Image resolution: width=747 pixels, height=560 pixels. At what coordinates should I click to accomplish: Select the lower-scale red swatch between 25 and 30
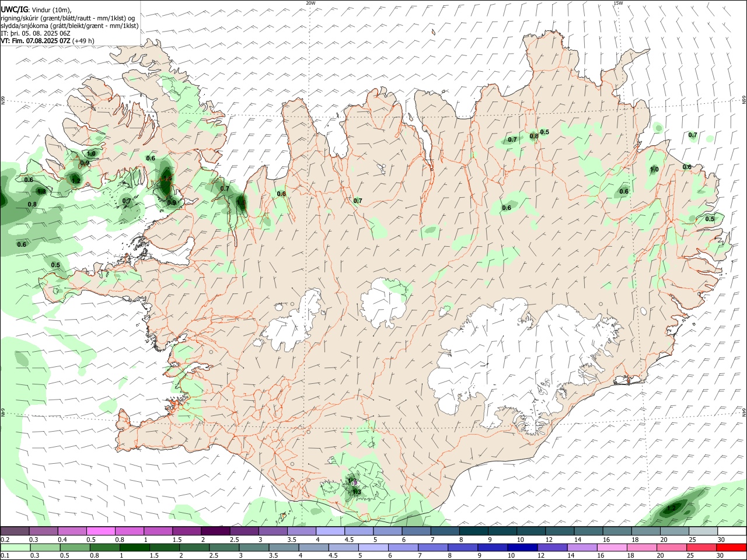point(701,547)
